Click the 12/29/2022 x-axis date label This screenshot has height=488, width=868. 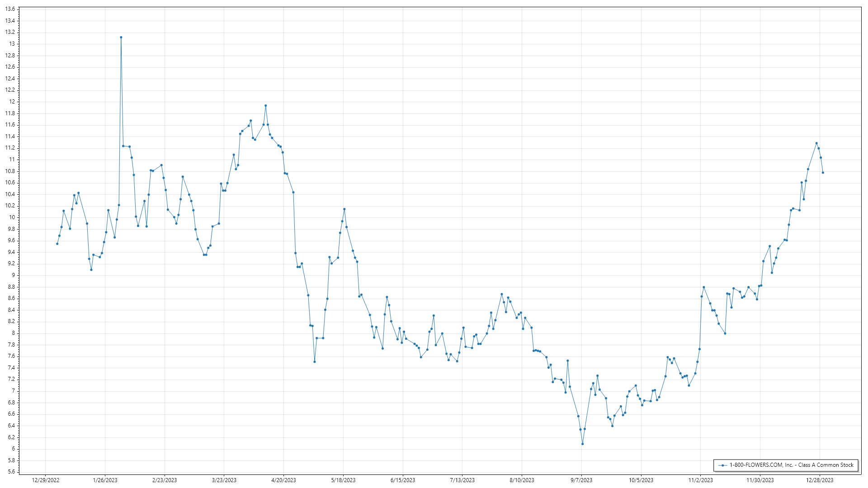coord(46,480)
